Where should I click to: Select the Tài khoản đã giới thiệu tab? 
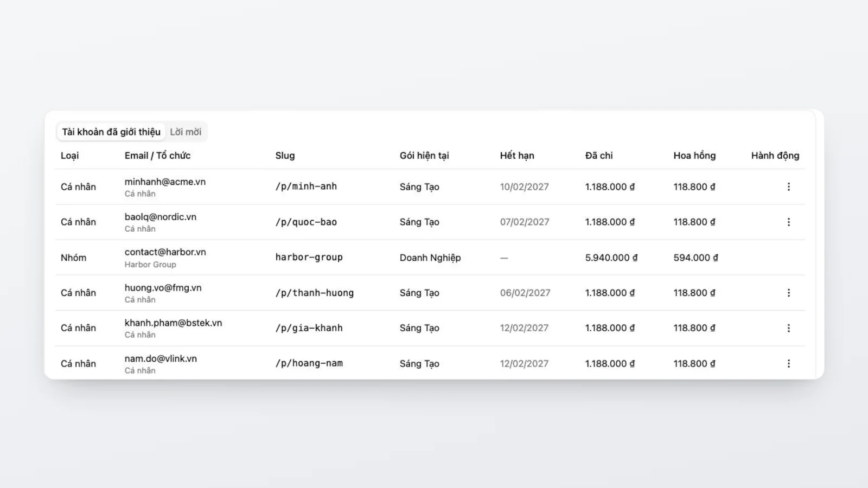click(x=111, y=132)
